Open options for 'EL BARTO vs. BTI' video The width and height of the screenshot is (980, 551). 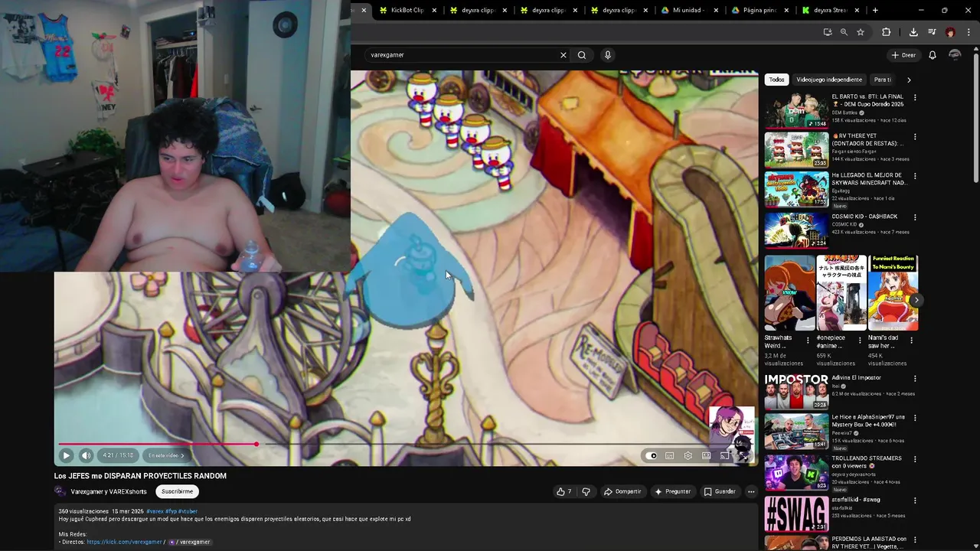click(915, 98)
